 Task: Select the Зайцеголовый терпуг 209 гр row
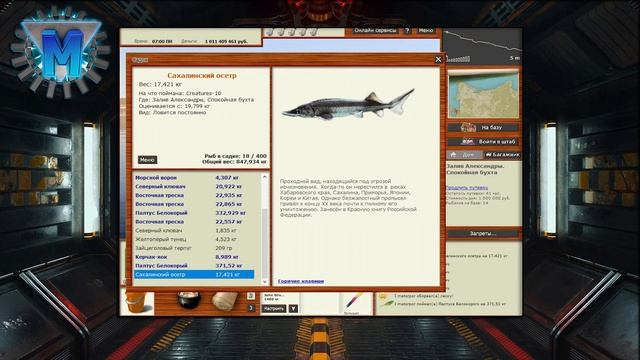click(x=195, y=248)
